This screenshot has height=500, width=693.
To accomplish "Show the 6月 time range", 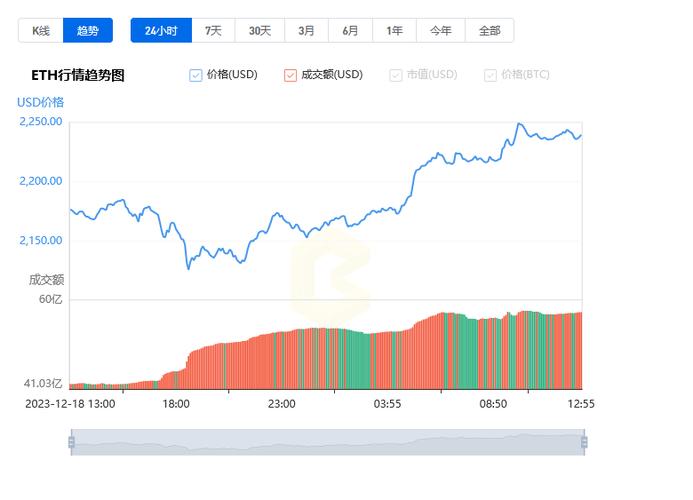I will [350, 30].
